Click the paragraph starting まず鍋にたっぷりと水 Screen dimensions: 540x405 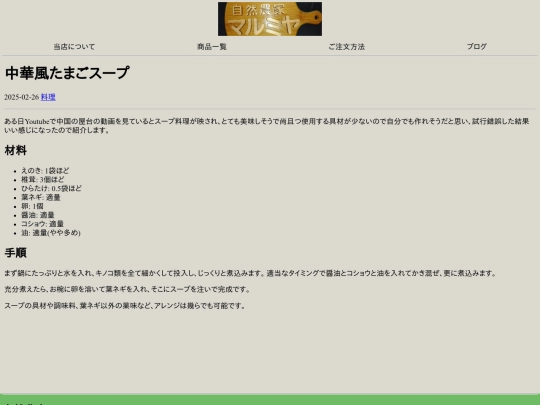pos(250,273)
